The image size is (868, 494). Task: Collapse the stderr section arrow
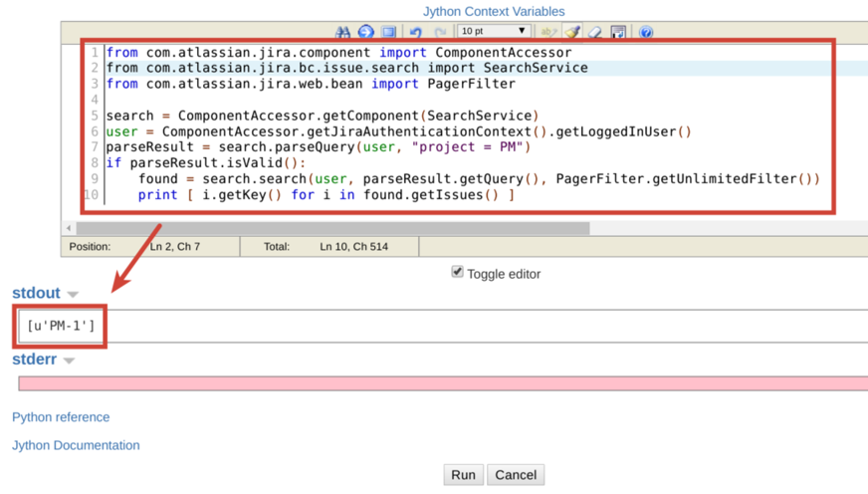click(x=69, y=361)
